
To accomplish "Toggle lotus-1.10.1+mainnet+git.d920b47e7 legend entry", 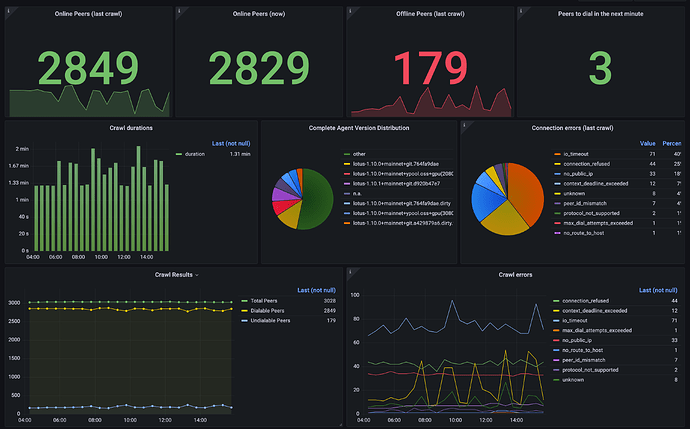I will pos(396,183).
